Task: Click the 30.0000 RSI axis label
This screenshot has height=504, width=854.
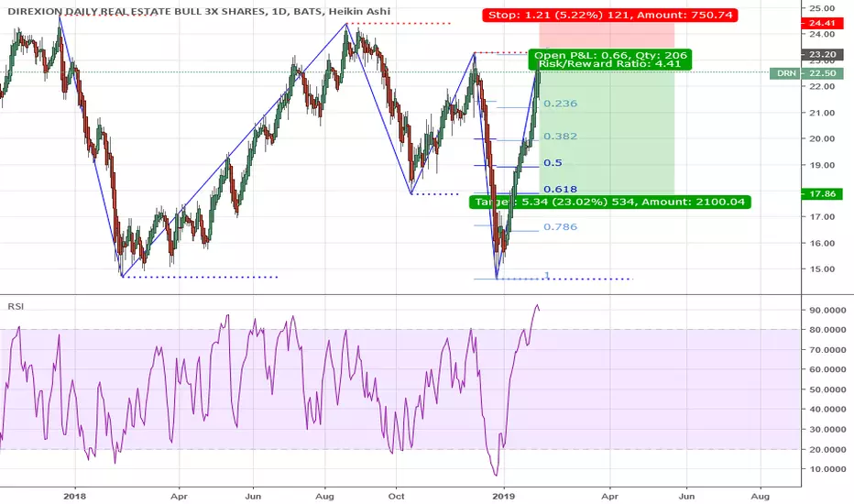Action: (x=827, y=430)
